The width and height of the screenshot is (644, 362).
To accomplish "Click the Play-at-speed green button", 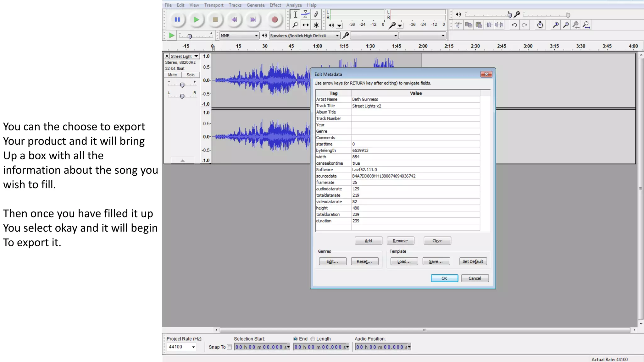I will tap(171, 36).
